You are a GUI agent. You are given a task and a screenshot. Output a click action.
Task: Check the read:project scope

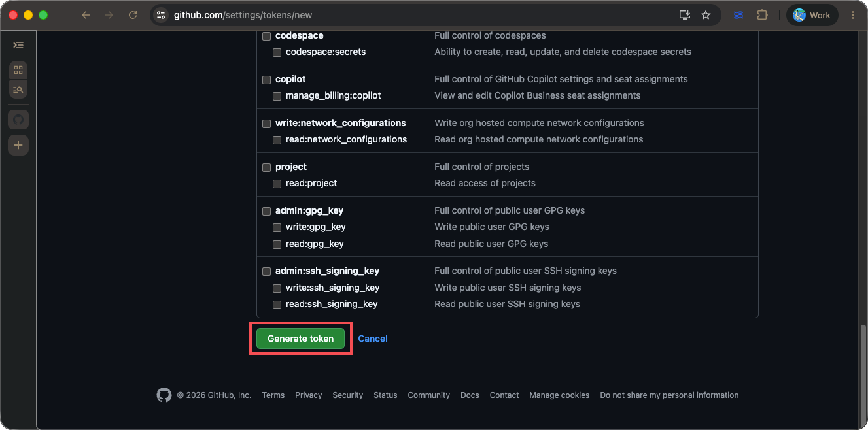[x=277, y=184]
